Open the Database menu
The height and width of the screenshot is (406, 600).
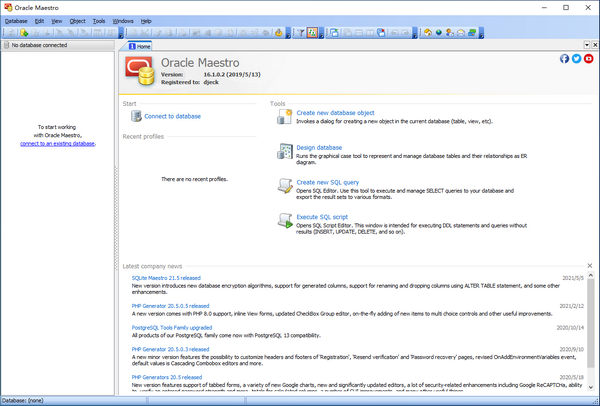16,20
